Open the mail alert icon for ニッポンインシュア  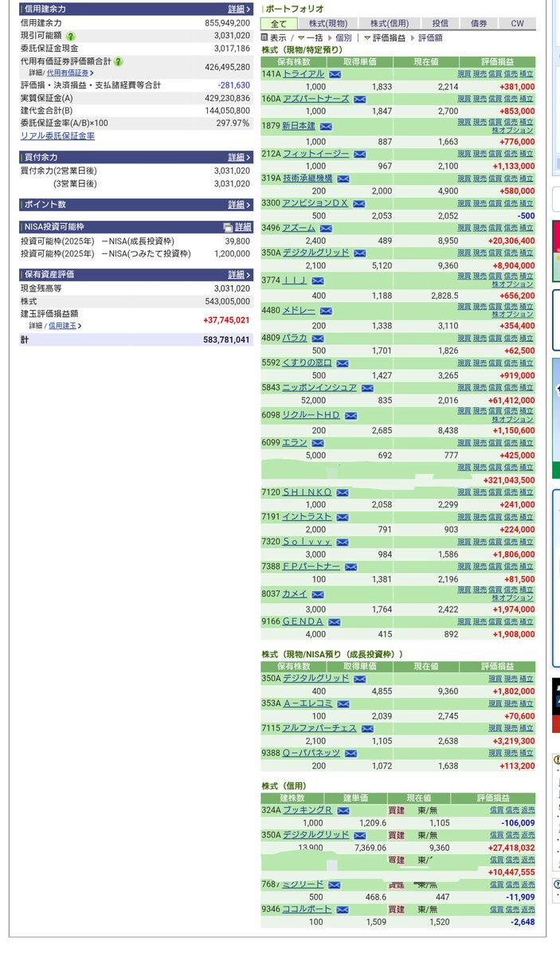coord(367,387)
